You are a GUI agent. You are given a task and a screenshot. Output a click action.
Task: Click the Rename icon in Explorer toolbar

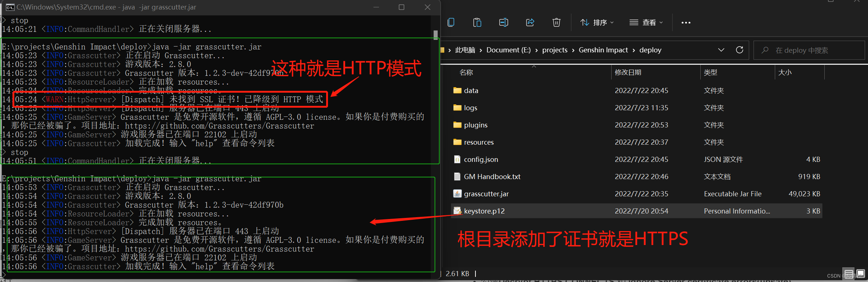[x=504, y=22]
